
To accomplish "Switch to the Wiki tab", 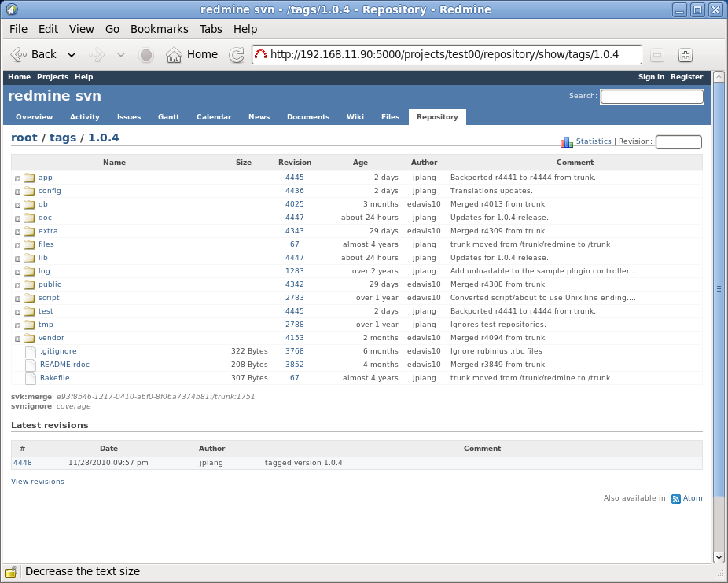I will 355,117.
